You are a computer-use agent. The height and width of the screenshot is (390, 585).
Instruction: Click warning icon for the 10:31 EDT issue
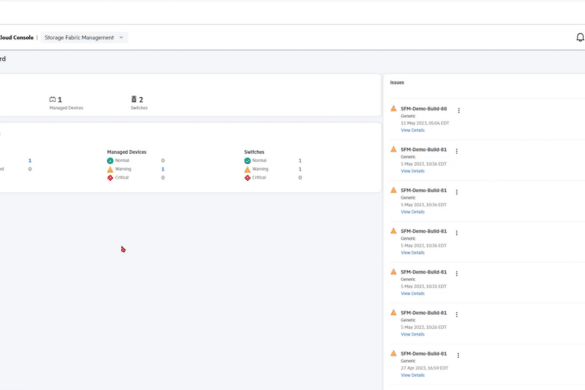[x=393, y=272]
